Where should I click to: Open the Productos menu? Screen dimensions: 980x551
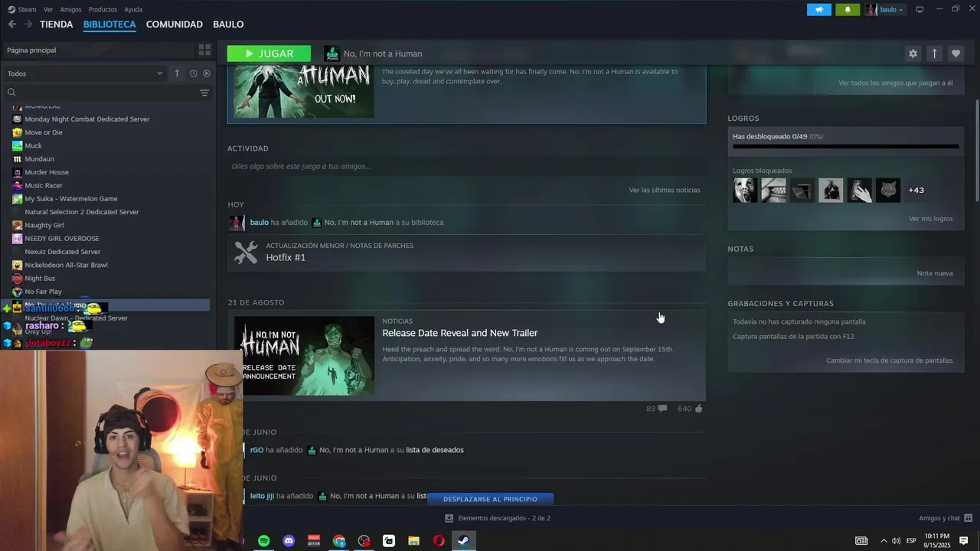(103, 9)
